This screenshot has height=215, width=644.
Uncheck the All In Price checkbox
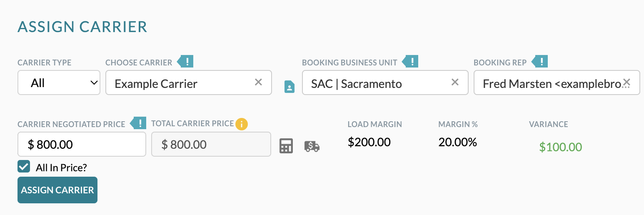click(24, 166)
